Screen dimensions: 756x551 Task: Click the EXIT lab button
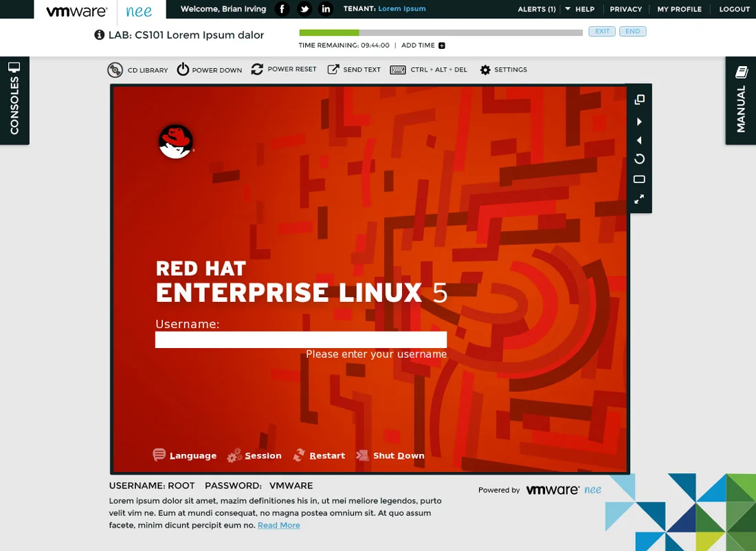point(602,32)
